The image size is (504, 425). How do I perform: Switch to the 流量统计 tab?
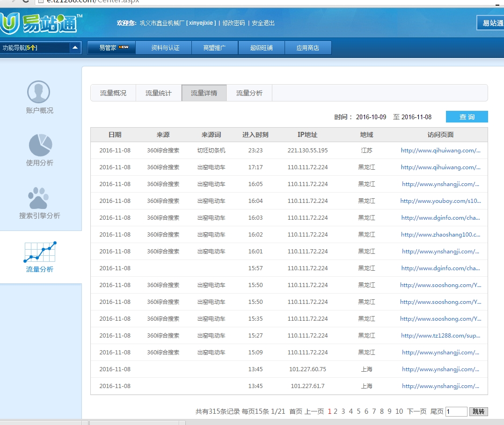pos(158,93)
